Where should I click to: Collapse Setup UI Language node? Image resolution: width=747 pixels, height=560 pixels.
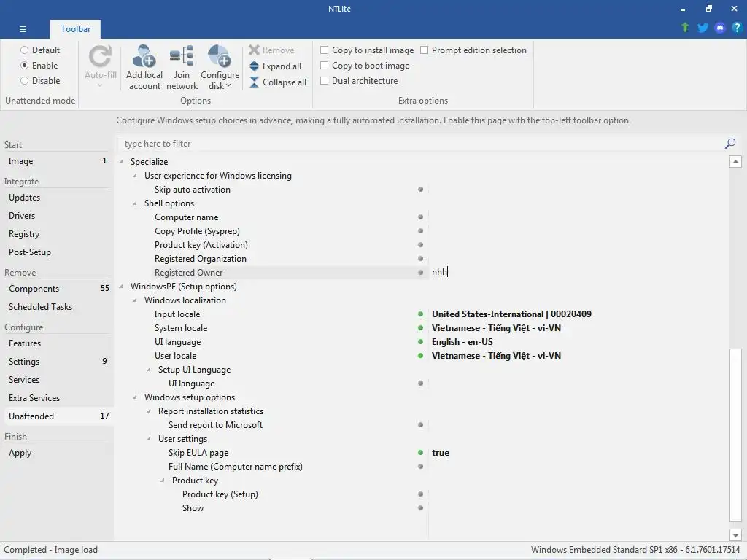click(149, 370)
